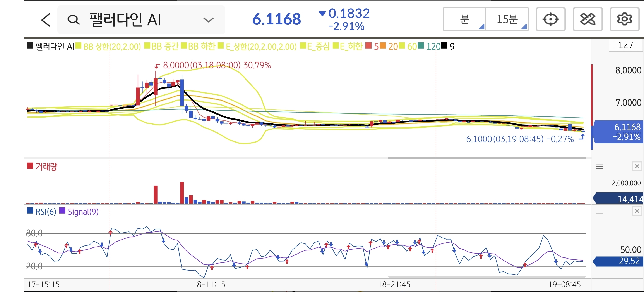
Task: Open the drawing tools icon
Action: (x=587, y=19)
